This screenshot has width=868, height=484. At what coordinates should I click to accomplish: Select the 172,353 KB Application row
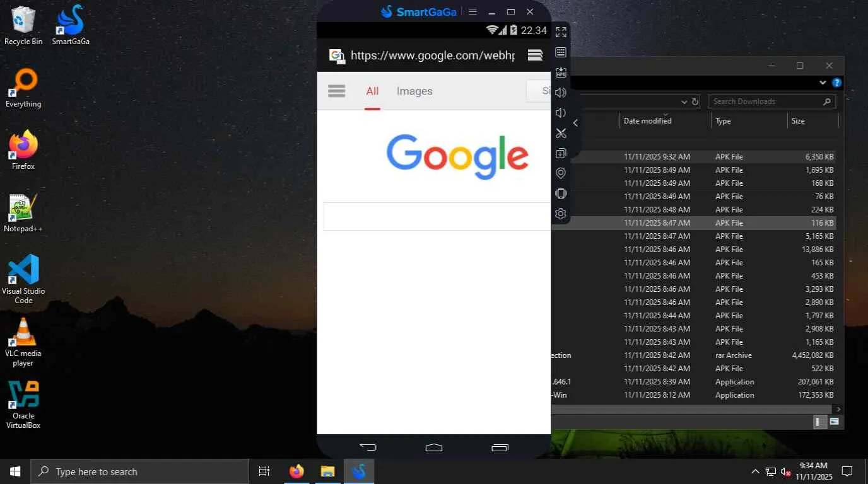(x=694, y=395)
